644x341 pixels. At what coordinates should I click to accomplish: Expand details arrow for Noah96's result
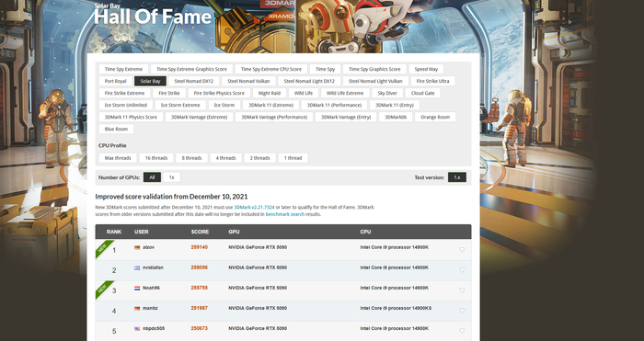click(462, 290)
